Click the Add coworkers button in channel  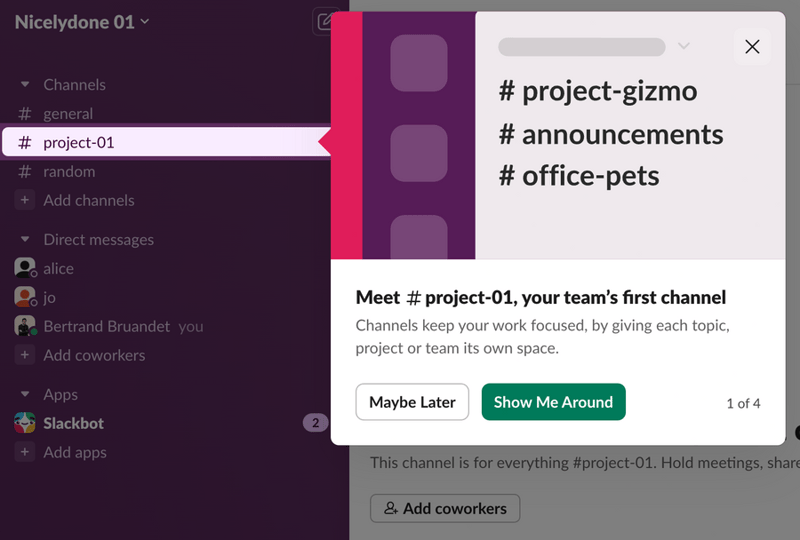[445, 508]
